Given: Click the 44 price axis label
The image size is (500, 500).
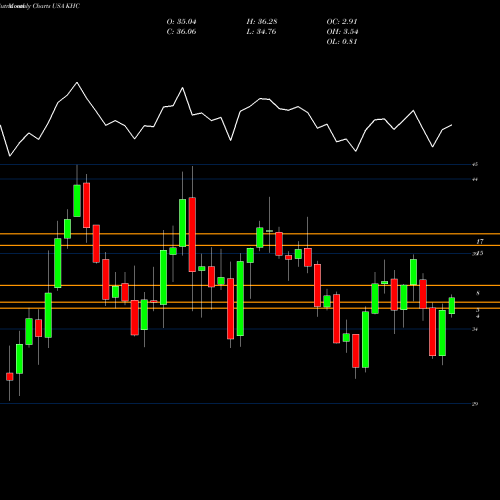Looking at the screenshot, I should click(x=475, y=179).
